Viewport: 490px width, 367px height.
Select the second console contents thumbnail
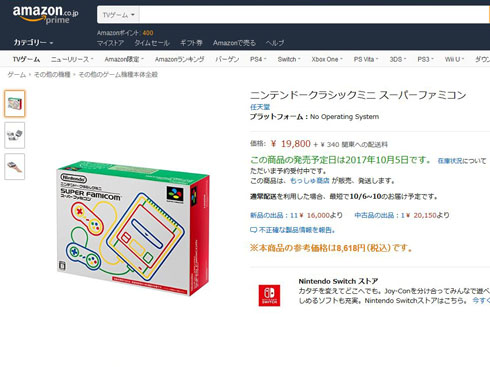pos(15,135)
